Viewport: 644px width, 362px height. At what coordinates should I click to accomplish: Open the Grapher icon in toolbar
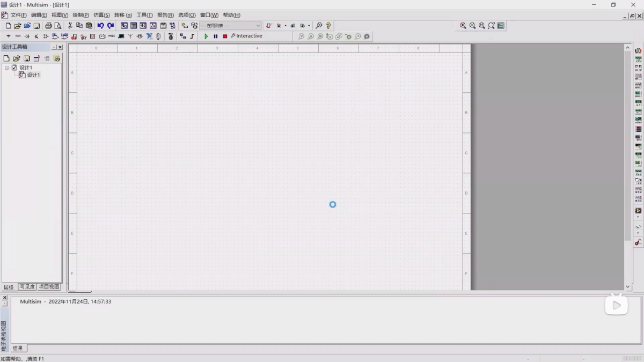153,26
